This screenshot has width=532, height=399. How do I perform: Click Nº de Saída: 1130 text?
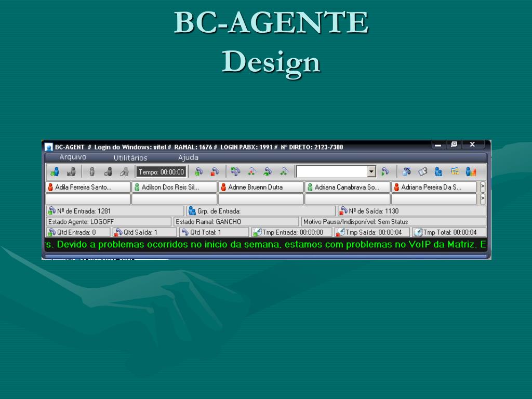(374, 211)
